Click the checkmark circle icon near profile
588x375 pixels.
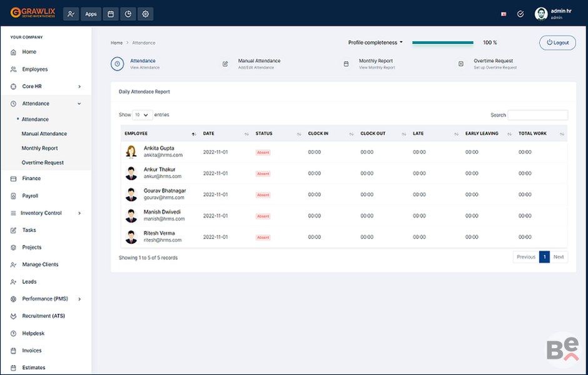click(520, 14)
